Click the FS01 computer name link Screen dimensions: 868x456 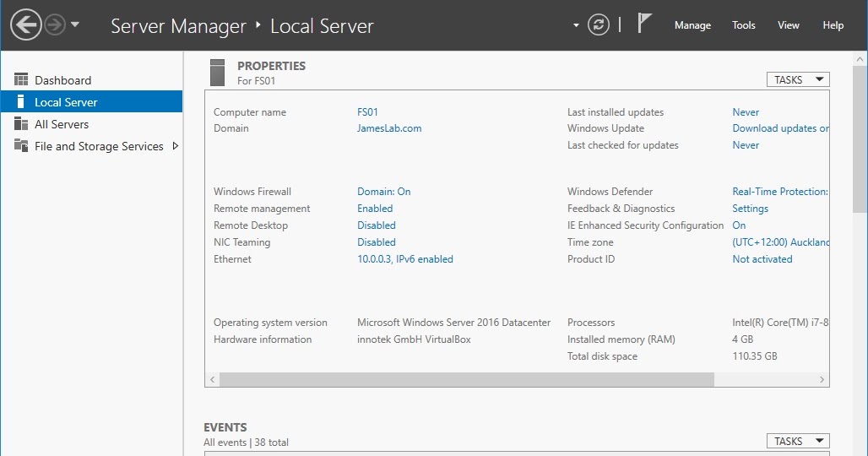pos(367,112)
